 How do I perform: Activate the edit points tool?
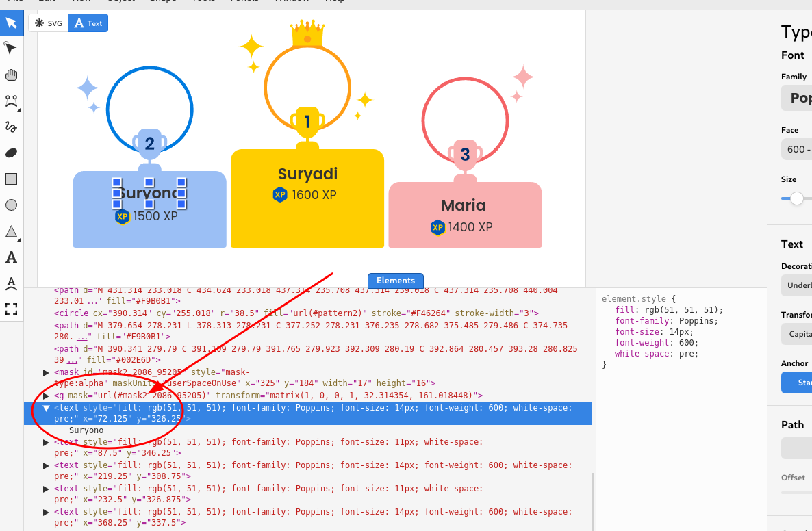[12, 49]
